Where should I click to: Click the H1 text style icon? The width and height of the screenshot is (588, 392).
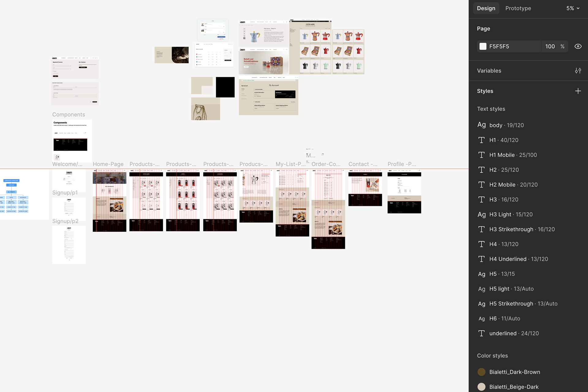(481, 140)
